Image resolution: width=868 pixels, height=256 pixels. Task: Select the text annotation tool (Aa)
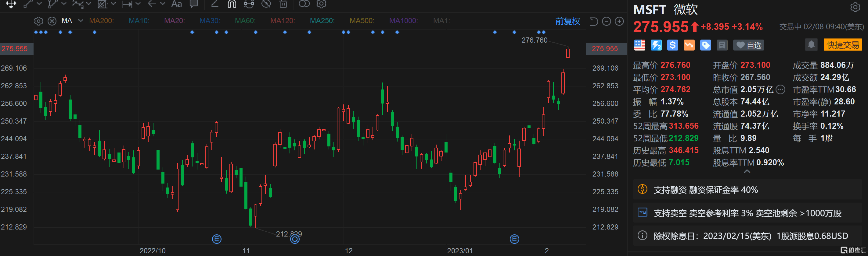coord(176,4)
